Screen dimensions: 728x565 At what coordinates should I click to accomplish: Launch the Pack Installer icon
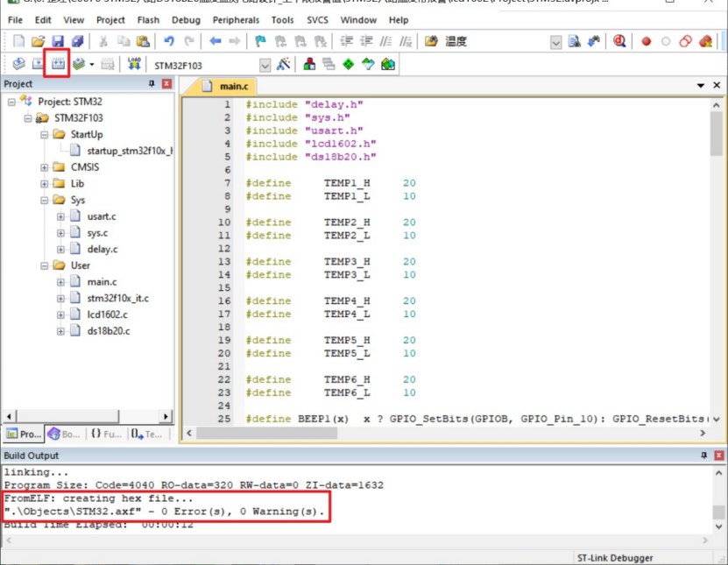388,64
